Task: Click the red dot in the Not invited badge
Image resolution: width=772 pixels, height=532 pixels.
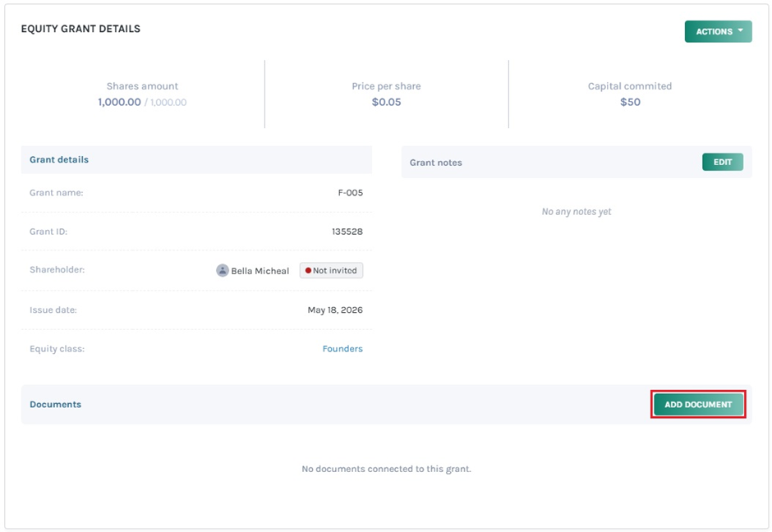Action: click(x=308, y=270)
